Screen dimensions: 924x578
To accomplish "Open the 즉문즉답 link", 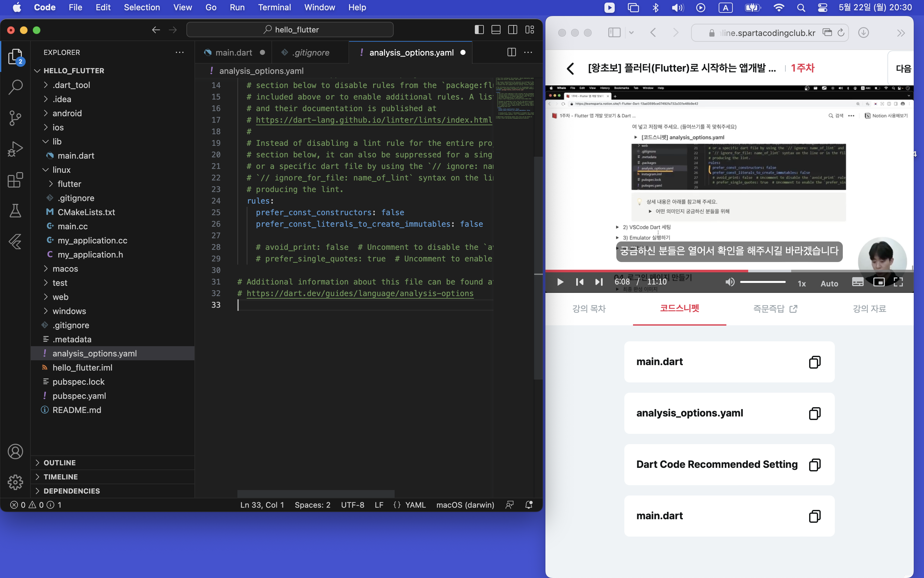I will 775,309.
